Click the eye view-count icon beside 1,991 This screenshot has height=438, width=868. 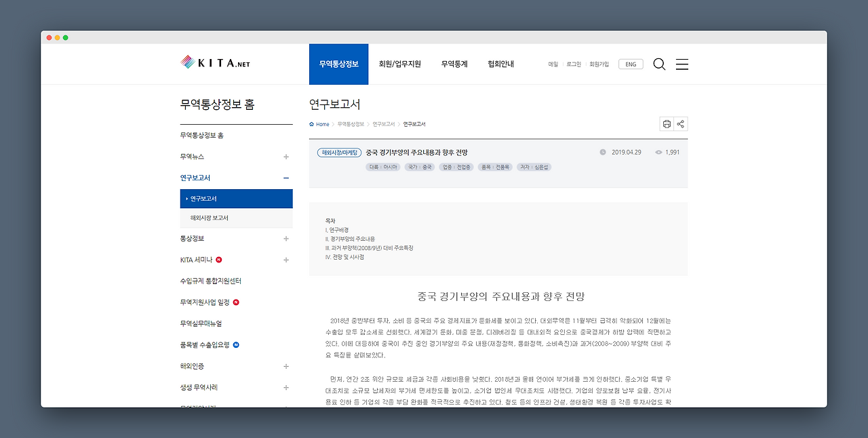click(658, 152)
